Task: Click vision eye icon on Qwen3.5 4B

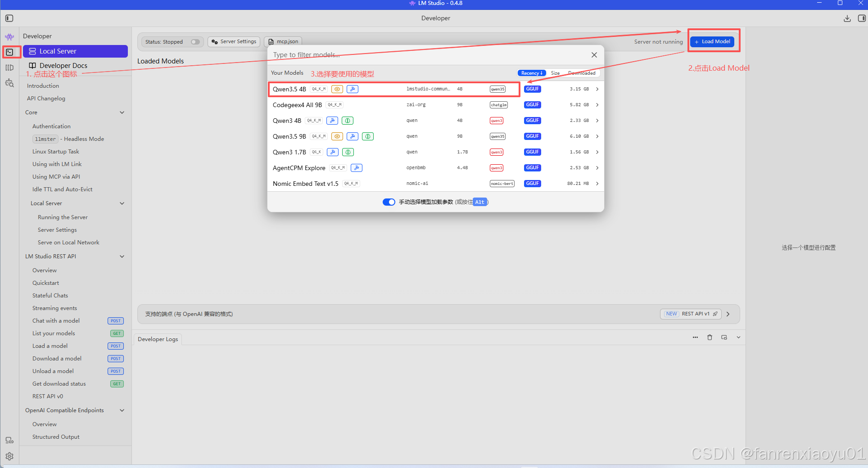Action: tap(337, 89)
